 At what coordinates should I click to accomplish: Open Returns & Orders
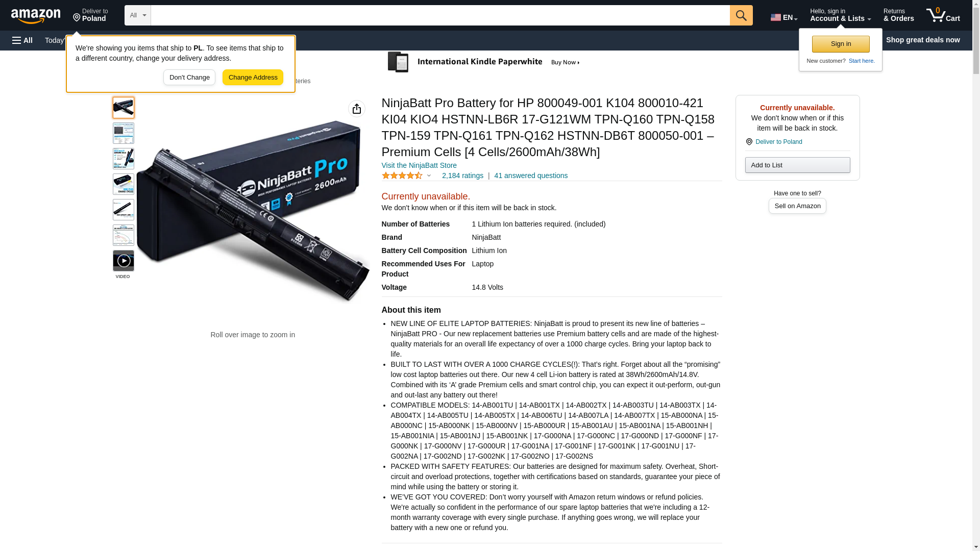click(x=898, y=15)
